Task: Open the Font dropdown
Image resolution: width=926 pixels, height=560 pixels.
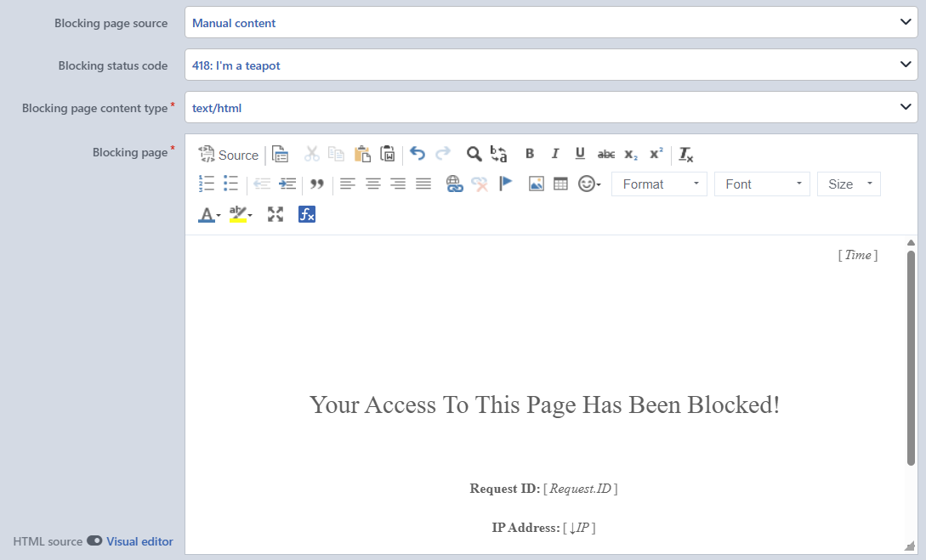Action: tap(762, 184)
